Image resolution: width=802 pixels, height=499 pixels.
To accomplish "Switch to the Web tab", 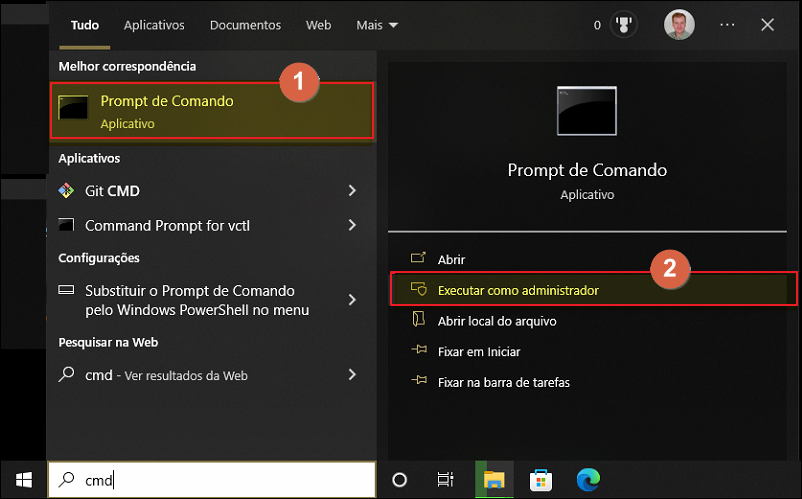I will (x=318, y=25).
